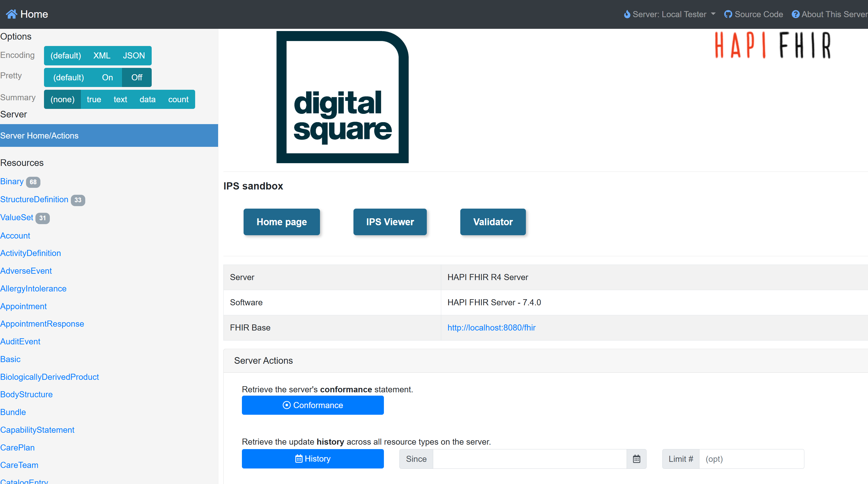The image size is (868, 484).
Task: Click the History button
Action: (x=313, y=459)
